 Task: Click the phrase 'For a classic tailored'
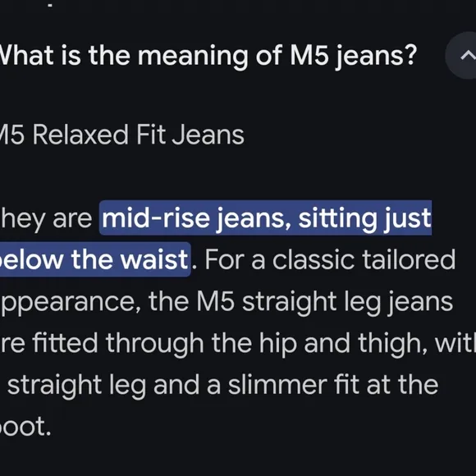pos(330,259)
